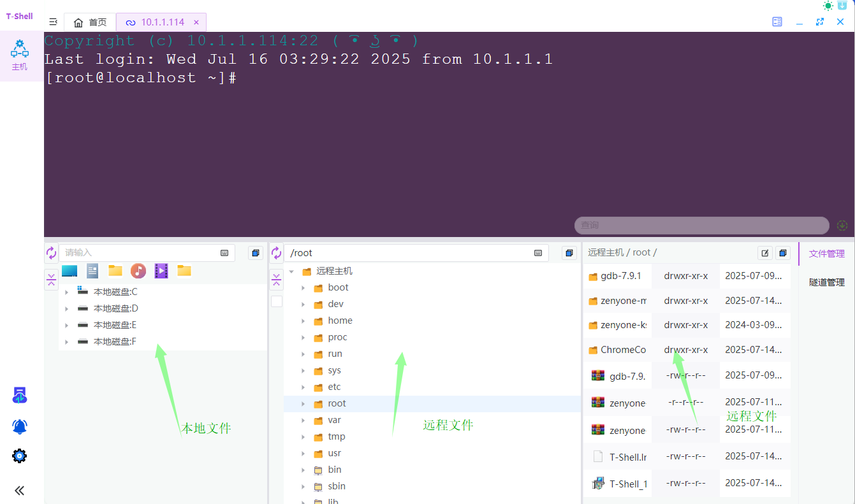Tick the checkbox left of remote tree

pos(277,301)
